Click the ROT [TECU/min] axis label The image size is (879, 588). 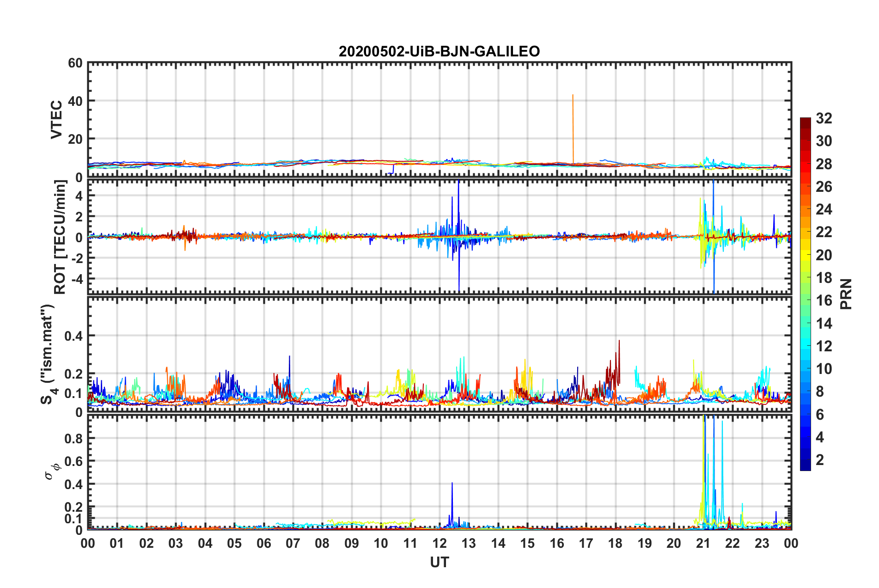60,237
